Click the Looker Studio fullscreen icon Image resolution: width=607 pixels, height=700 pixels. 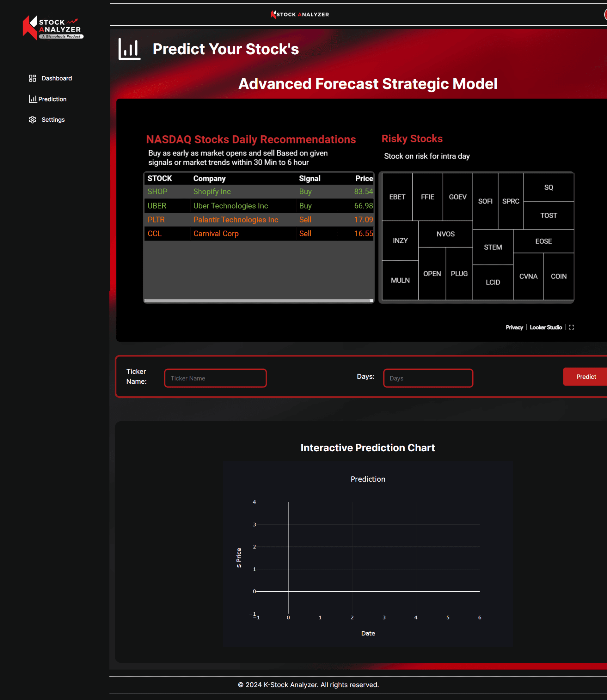click(571, 327)
